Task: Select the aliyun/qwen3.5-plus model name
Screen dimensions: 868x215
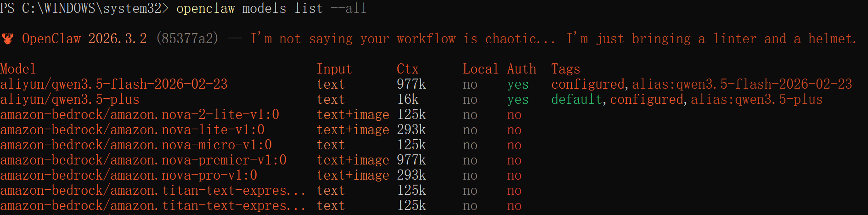Action: tap(70, 100)
